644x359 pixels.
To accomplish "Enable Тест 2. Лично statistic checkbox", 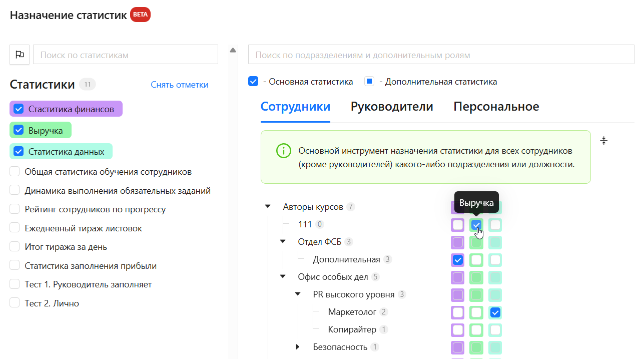I will click(x=15, y=303).
